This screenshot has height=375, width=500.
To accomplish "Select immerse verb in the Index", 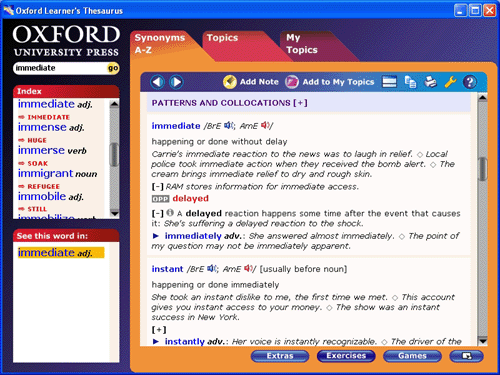I will pos(52,150).
